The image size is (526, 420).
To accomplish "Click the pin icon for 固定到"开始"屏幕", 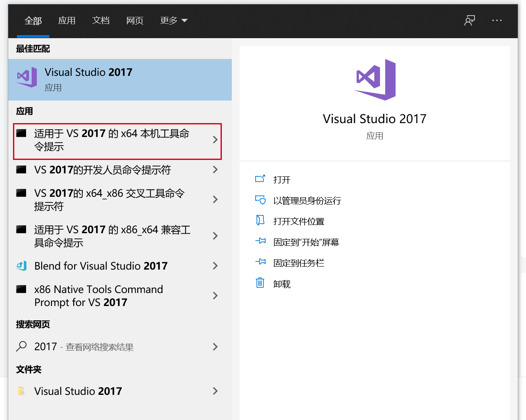I will click(260, 241).
